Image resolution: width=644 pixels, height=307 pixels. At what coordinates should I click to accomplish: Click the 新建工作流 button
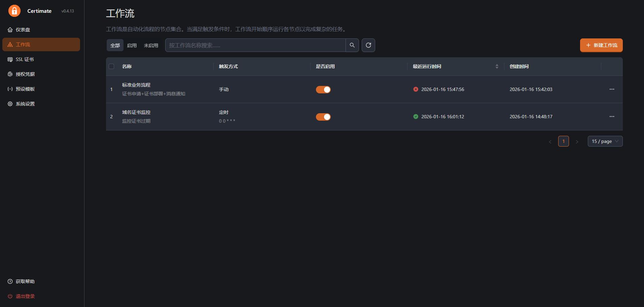point(601,45)
